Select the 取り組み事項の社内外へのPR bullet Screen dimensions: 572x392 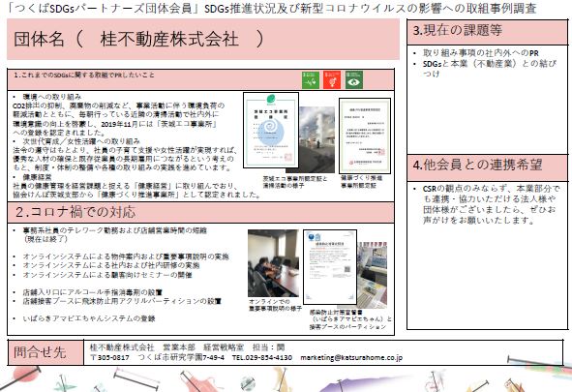tap(480, 53)
